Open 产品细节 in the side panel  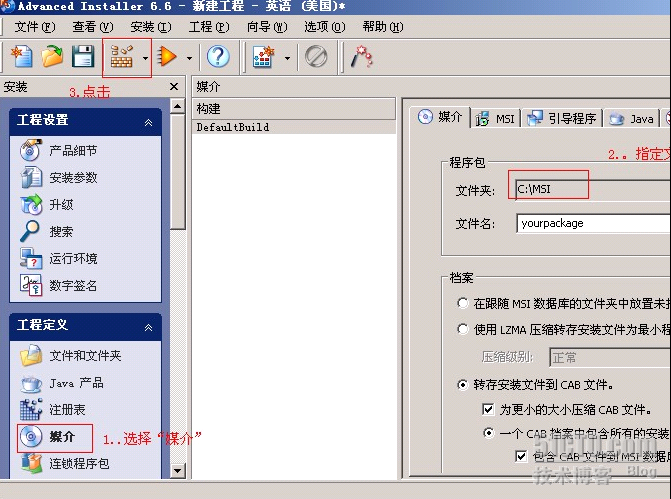[59, 150]
